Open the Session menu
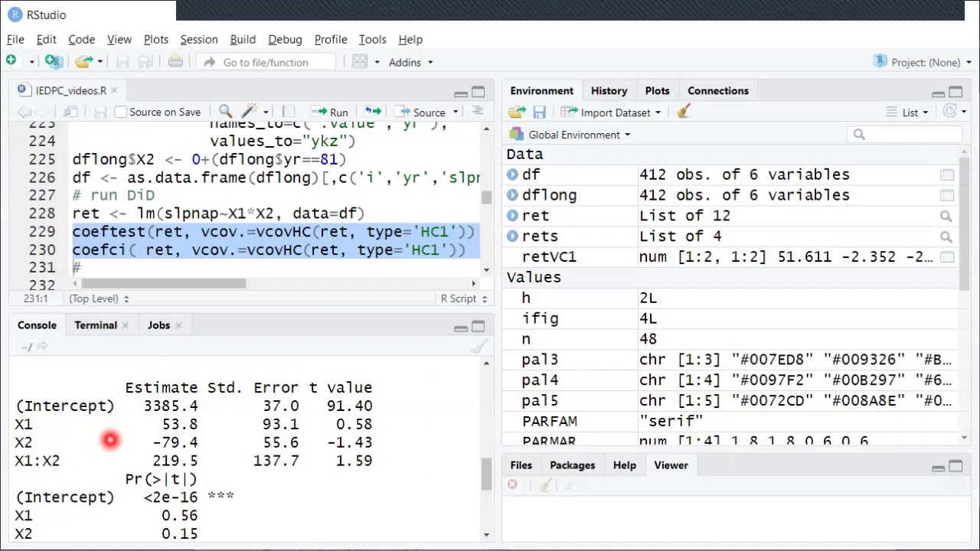The image size is (980, 551). click(x=199, y=39)
